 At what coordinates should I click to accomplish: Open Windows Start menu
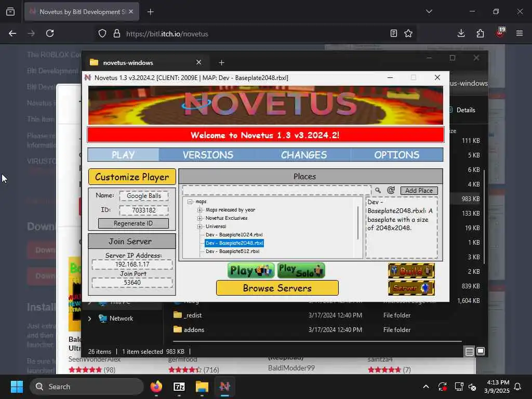pos(17,387)
